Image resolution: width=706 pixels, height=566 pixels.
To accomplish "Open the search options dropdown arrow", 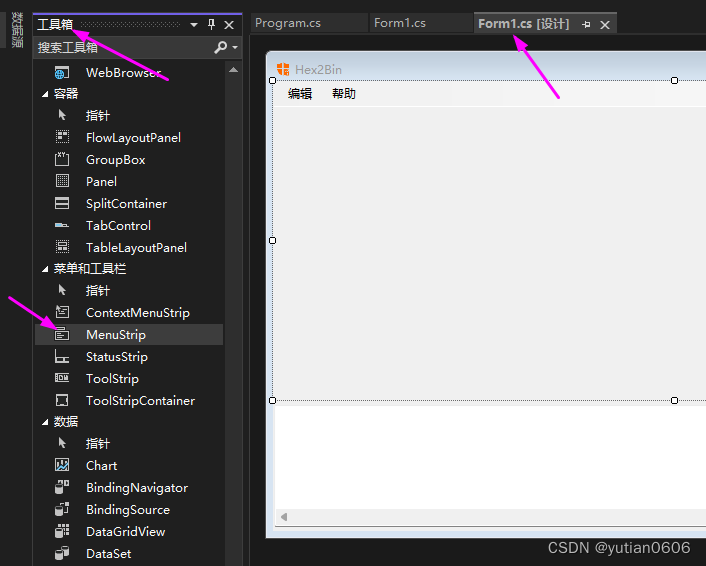I will point(235,47).
